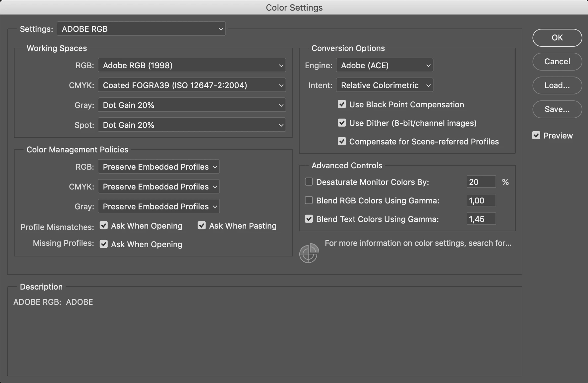
Task: Click the Save... button
Action: coord(557,109)
